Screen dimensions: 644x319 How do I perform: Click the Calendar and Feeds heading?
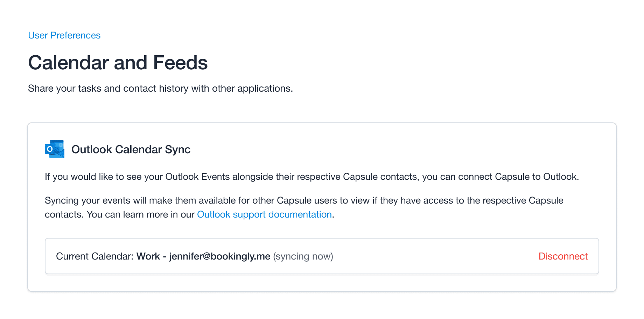click(118, 63)
